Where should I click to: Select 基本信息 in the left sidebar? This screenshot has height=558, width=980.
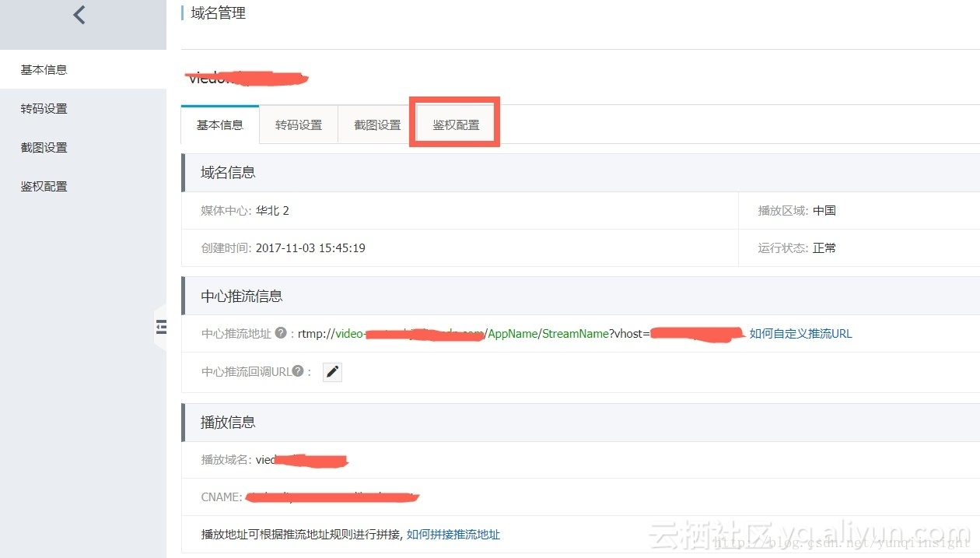[44, 69]
